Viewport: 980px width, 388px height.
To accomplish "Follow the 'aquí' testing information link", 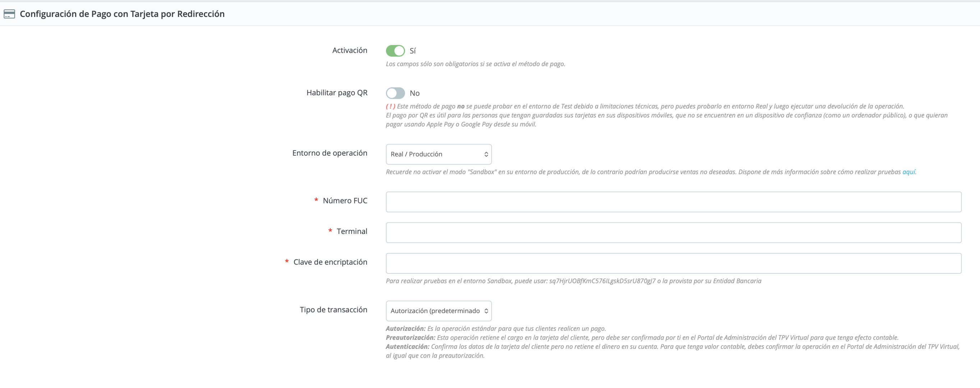I will click(x=908, y=172).
